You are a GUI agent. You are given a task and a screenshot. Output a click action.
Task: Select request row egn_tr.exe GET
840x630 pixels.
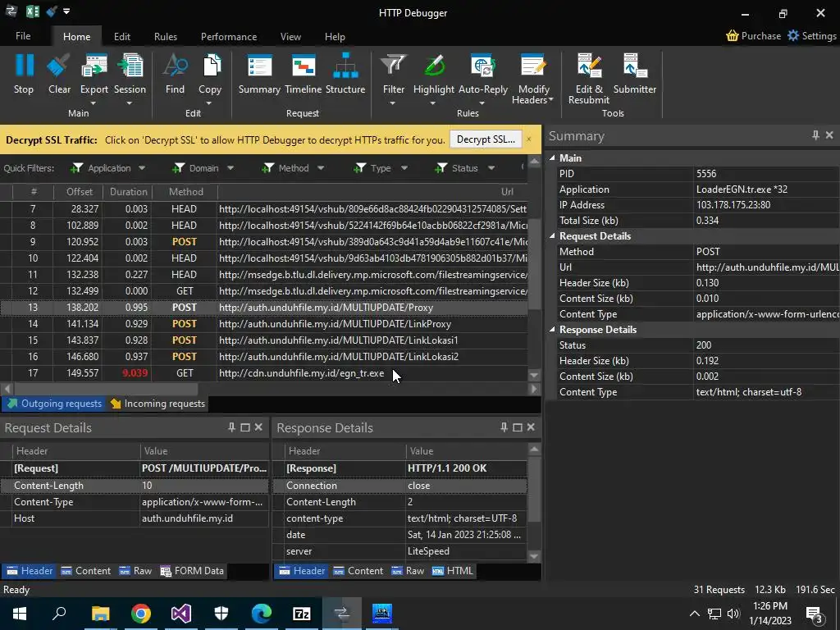[x=263, y=373]
